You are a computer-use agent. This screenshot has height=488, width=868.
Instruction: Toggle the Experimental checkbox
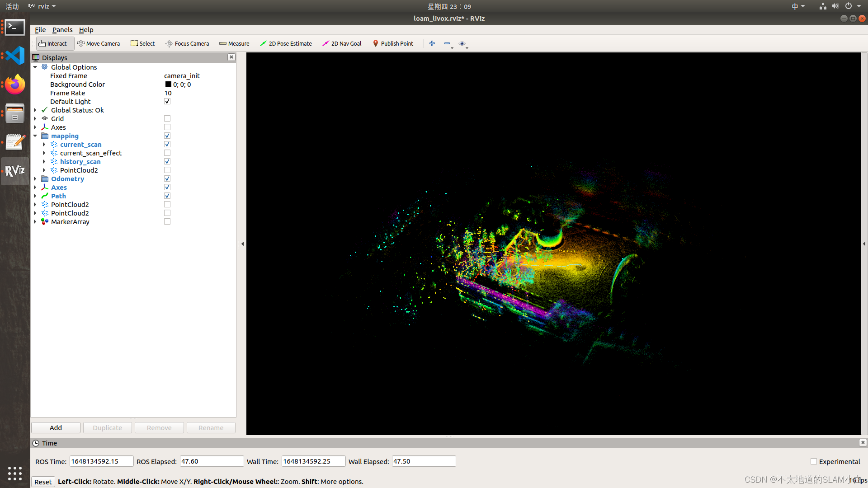pyautogui.click(x=814, y=461)
